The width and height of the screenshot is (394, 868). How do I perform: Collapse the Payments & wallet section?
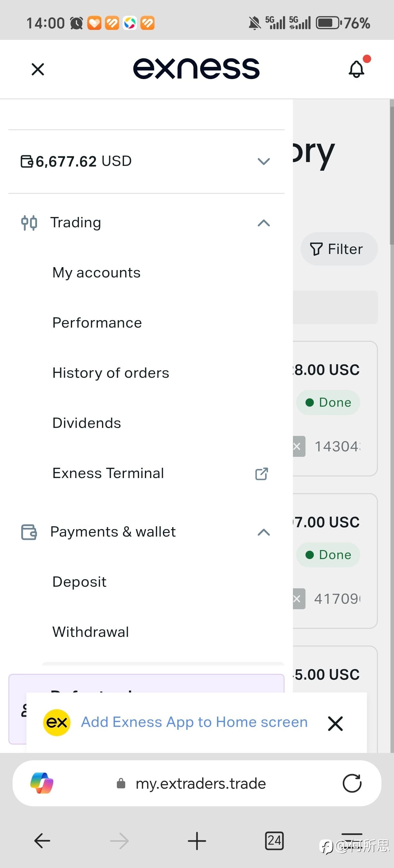pyautogui.click(x=263, y=532)
